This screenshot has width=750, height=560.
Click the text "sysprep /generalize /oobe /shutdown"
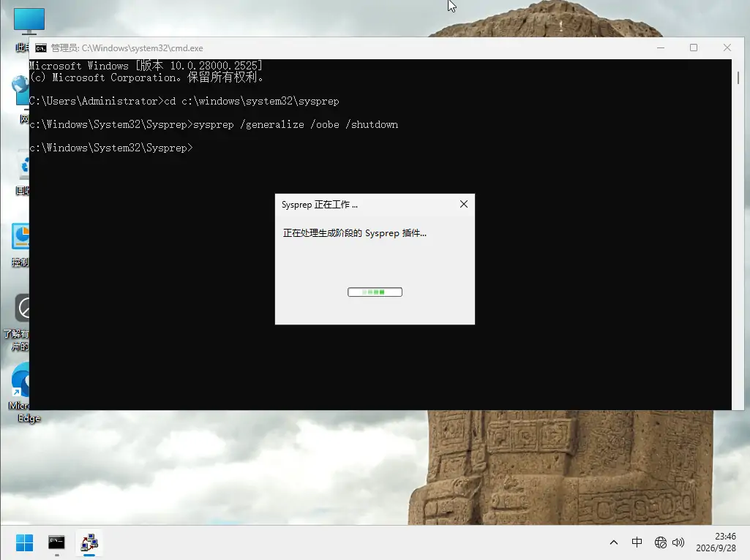point(296,125)
